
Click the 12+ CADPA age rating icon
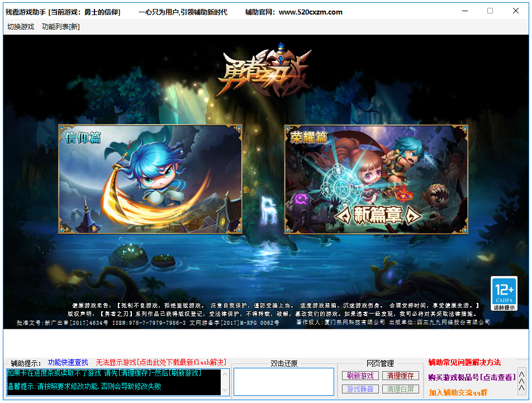504,293
